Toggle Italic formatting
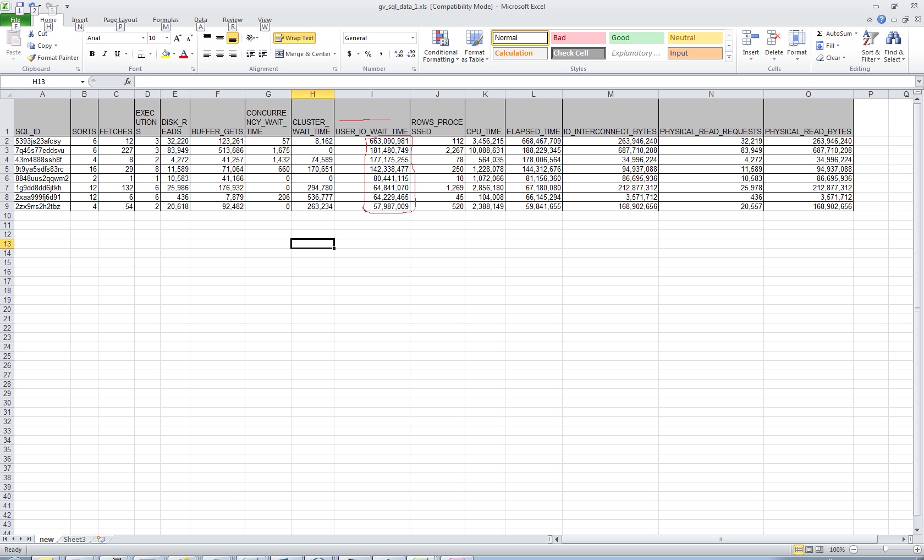The image size is (924, 560). pyautogui.click(x=105, y=54)
